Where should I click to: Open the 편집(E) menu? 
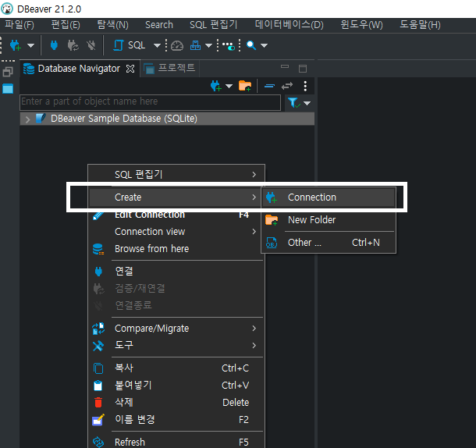point(66,25)
